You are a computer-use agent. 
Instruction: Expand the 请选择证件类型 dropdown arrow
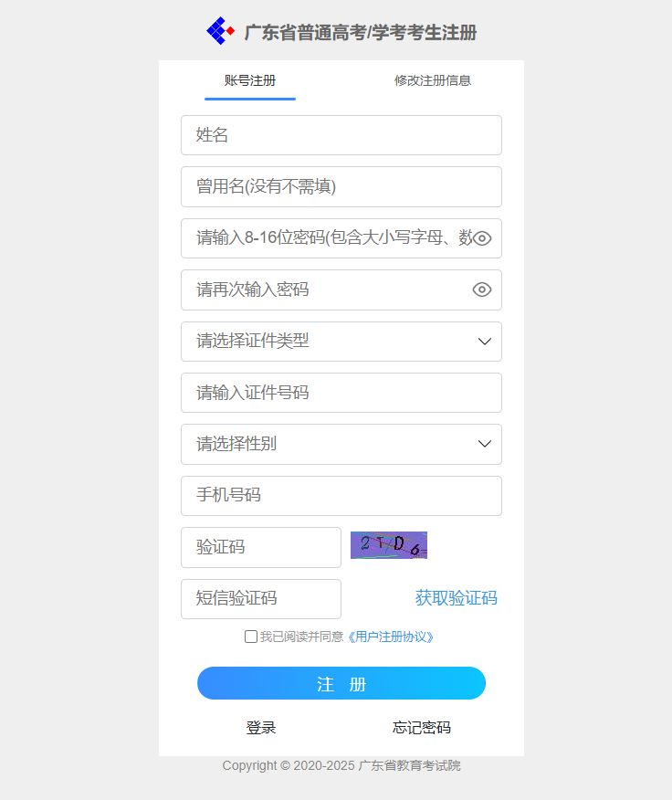[x=484, y=342]
